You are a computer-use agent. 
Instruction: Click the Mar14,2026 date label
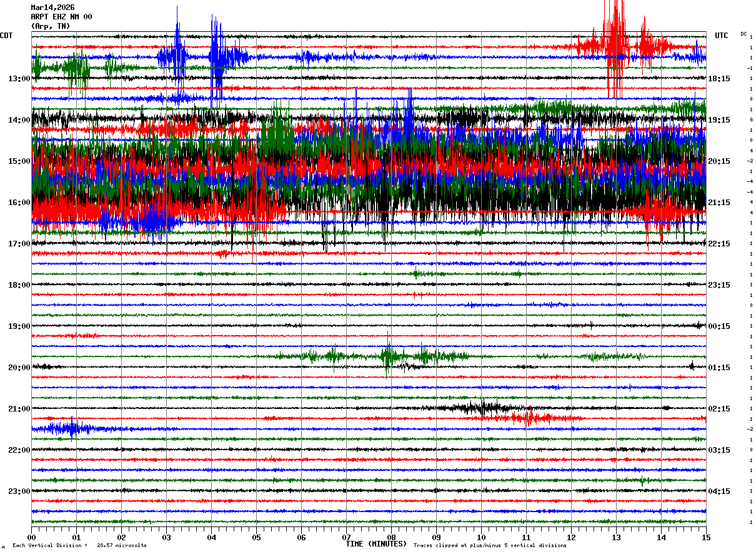[x=52, y=8]
